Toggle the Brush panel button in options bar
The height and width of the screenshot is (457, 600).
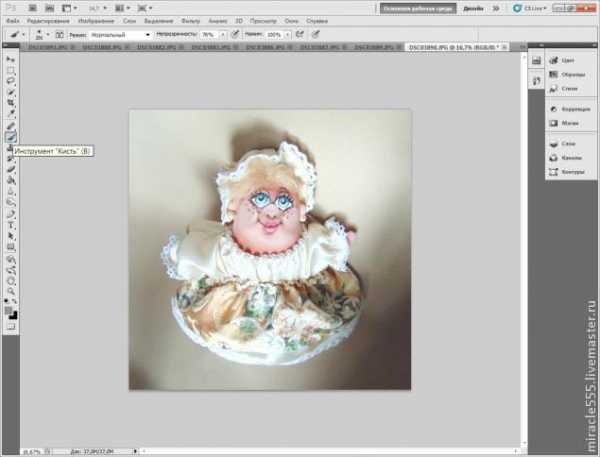(x=59, y=34)
